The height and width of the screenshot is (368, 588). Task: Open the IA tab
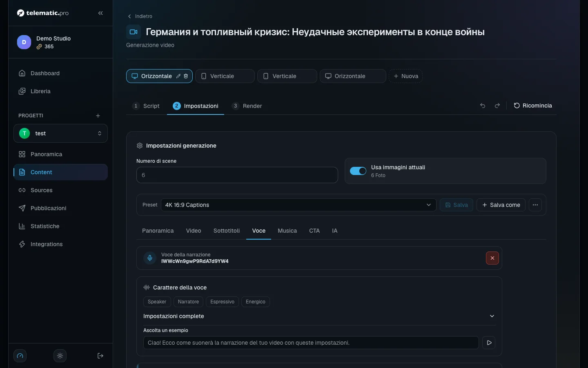click(x=335, y=231)
